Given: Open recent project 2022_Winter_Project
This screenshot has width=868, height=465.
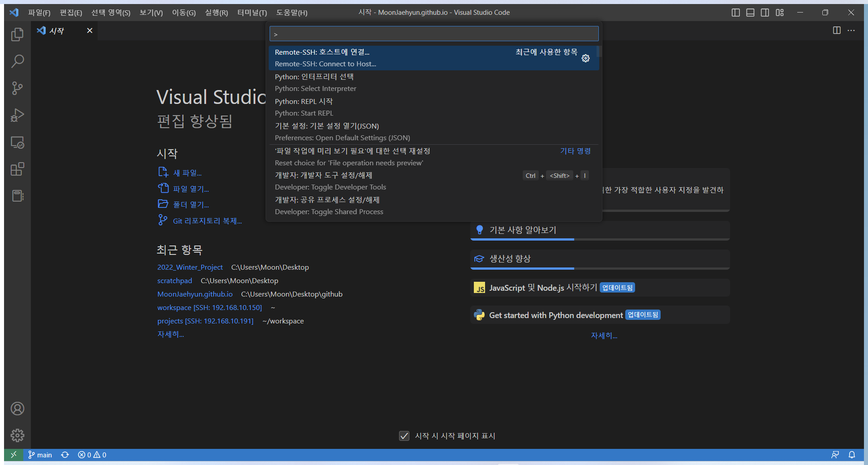Looking at the screenshot, I should tap(190, 267).
